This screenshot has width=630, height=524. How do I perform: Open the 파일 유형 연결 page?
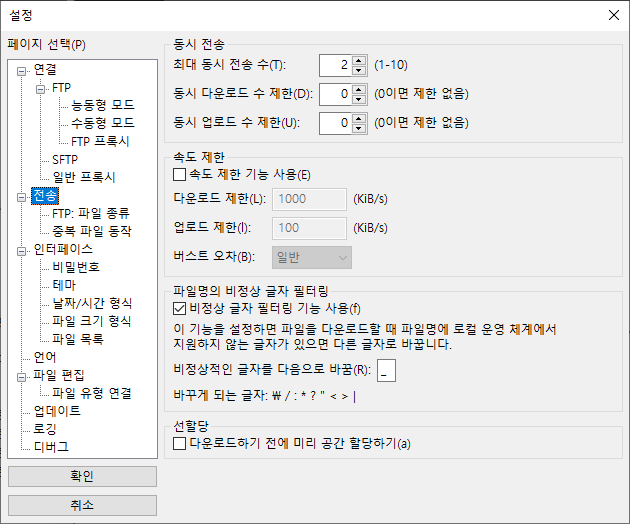92,393
